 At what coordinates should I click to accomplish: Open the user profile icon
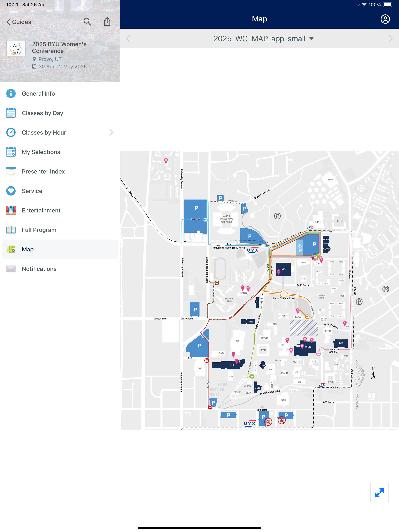point(385,19)
